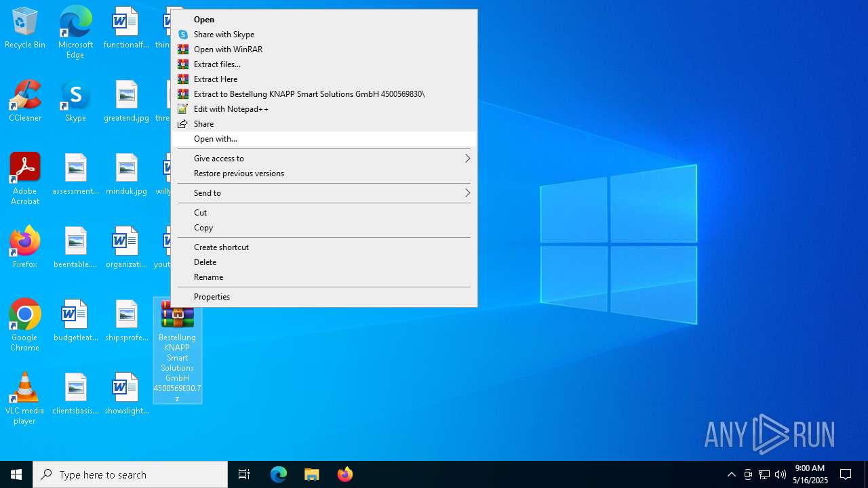Screen dimensions: 868x488
Task: Open VLC media player shortcut
Action: tap(25, 399)
